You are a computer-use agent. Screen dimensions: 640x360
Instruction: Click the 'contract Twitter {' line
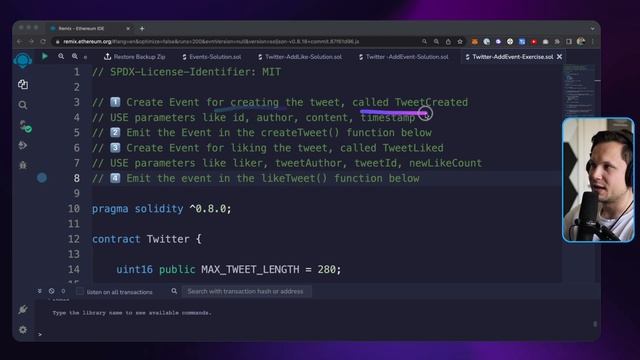coord(147,239)
